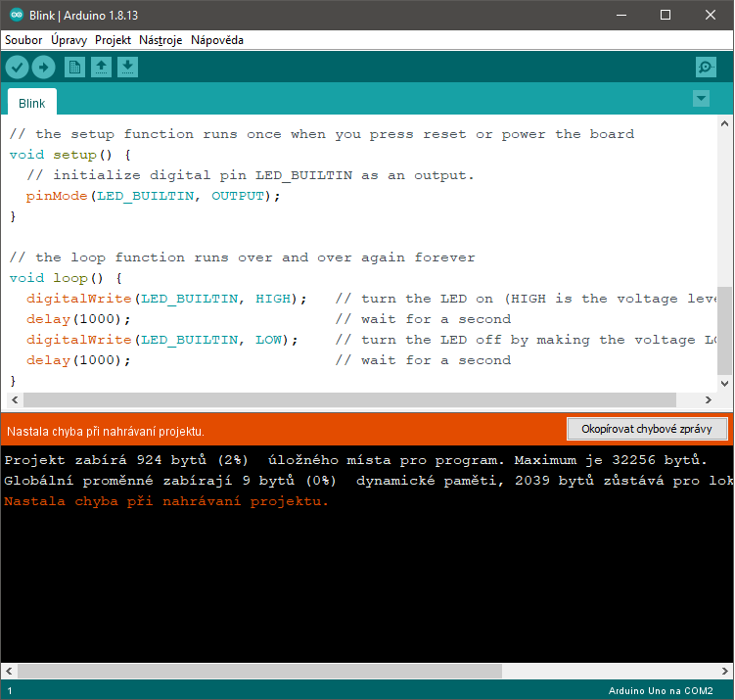The width and height of the screenshot is (735, 700).
Task: Click the Upload arrow icon
Action: [43, 67]
